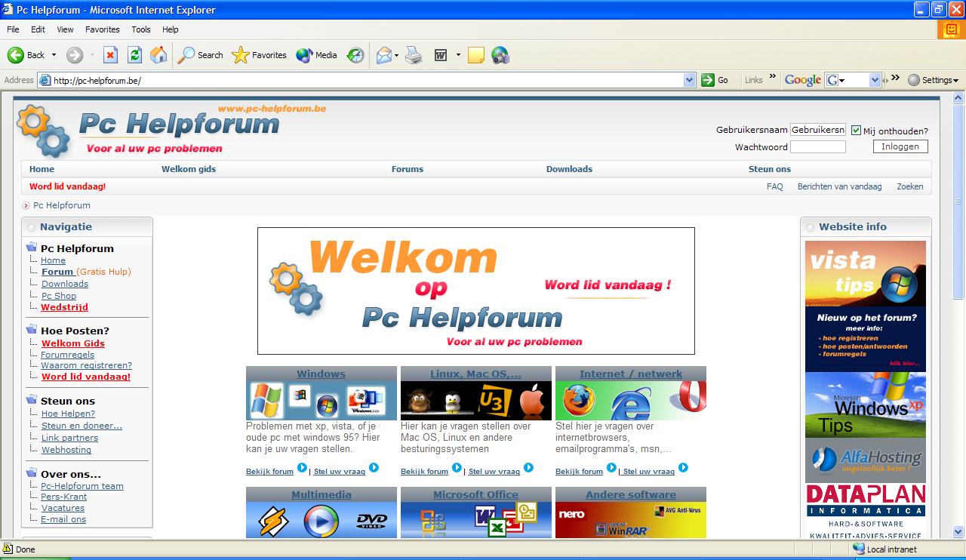This screenshot has width=966, height=560.
Task: Click the address bar URL field
Action: pos(366,80)
